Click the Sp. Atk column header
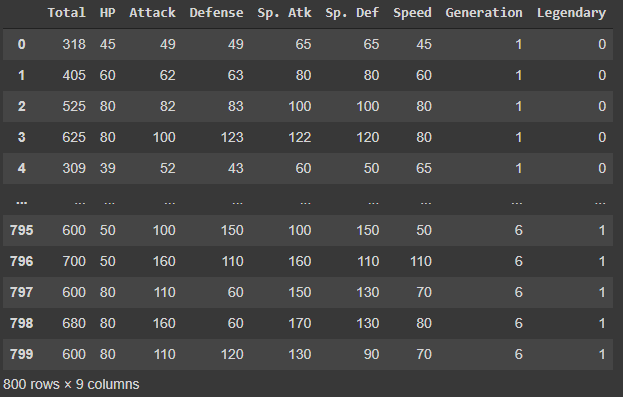 coord(284,13)
